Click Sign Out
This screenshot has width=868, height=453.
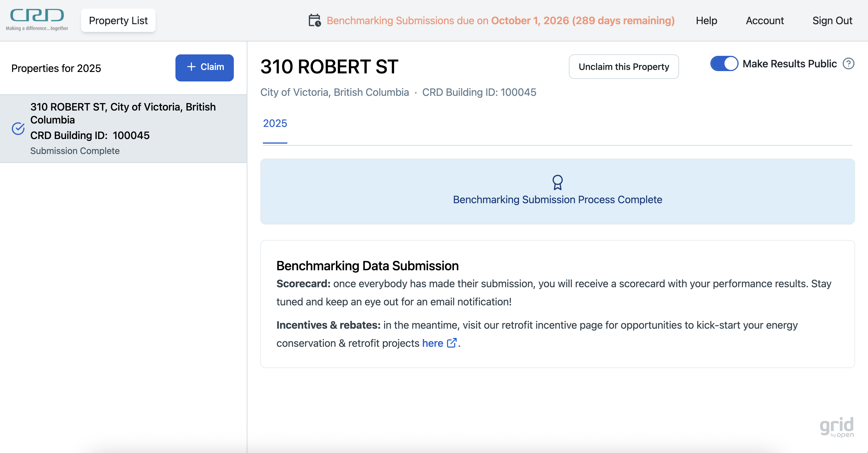tap(832, 20)
